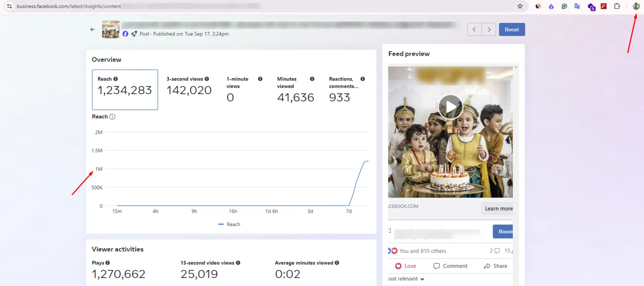Click the 2 comments count icon
The width and height of the screenshot is (644, 286).
pos(495,251)
